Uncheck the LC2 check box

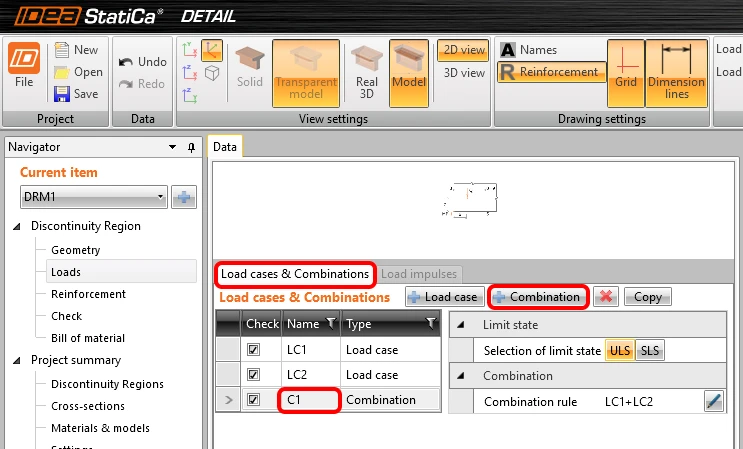coord(253,375)
